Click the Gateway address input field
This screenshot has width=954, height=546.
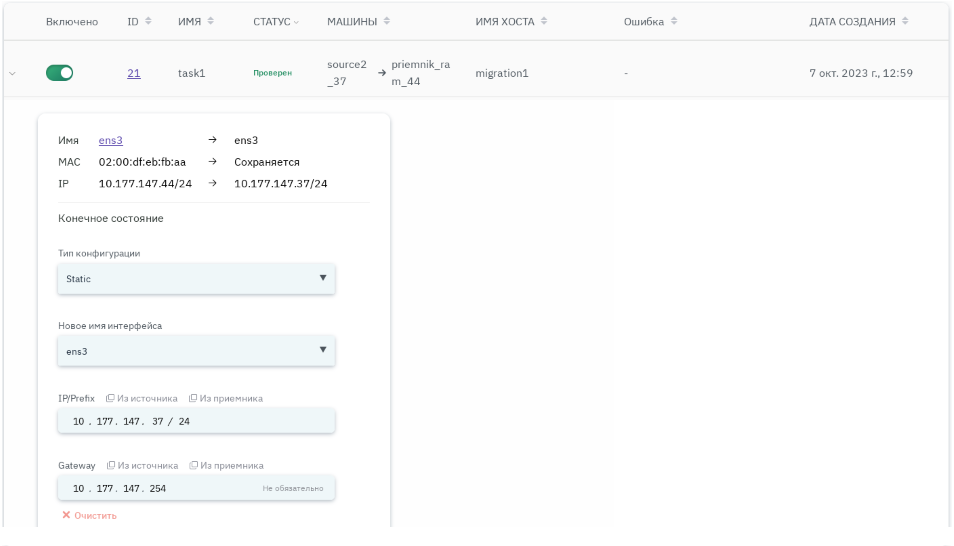point(160,488)
